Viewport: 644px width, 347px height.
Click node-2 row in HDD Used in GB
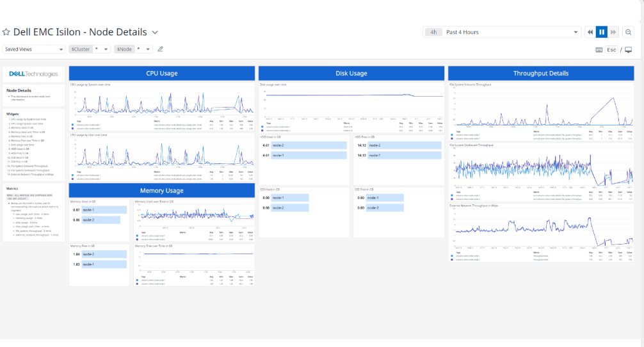coord(304,145)
